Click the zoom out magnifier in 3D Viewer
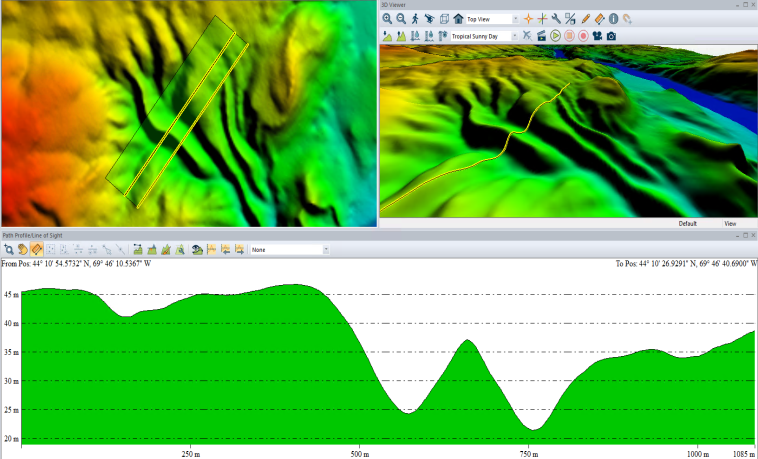This screenshot has height=459, width=758. tap(401, 18)
